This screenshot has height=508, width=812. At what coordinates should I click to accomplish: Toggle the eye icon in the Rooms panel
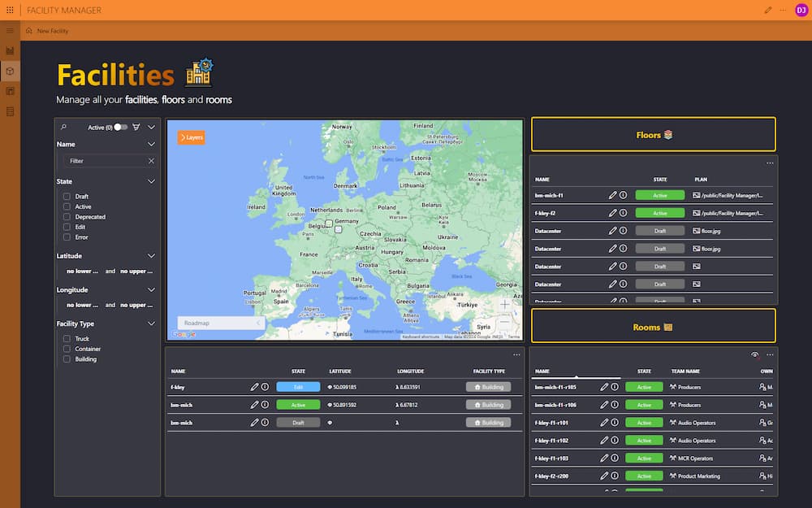click(755, 355)
